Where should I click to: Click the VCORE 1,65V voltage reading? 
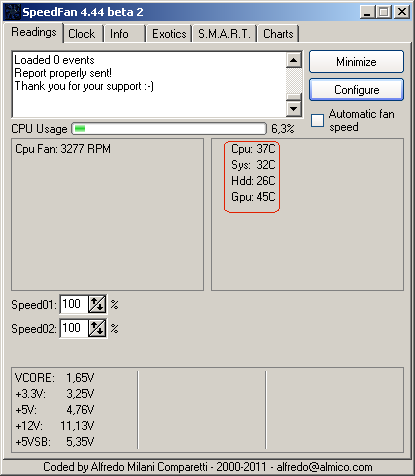click(55, 378)
